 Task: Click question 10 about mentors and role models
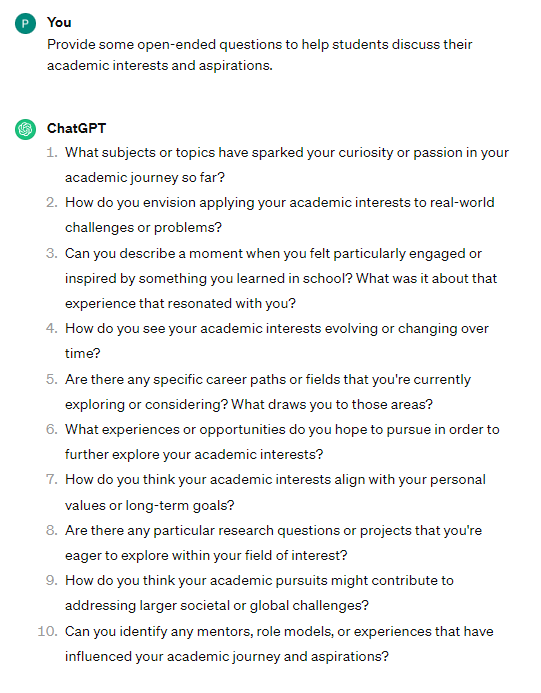click(279, 644)
